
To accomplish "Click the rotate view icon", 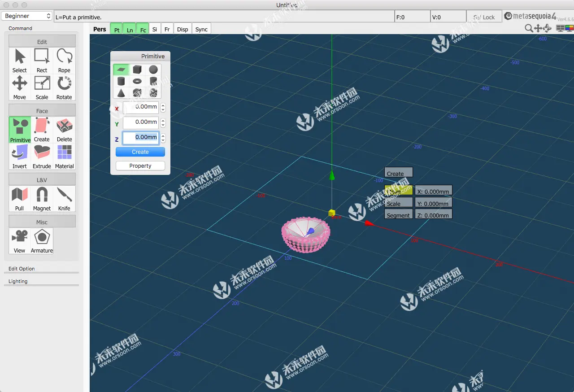I will [548, 28].
